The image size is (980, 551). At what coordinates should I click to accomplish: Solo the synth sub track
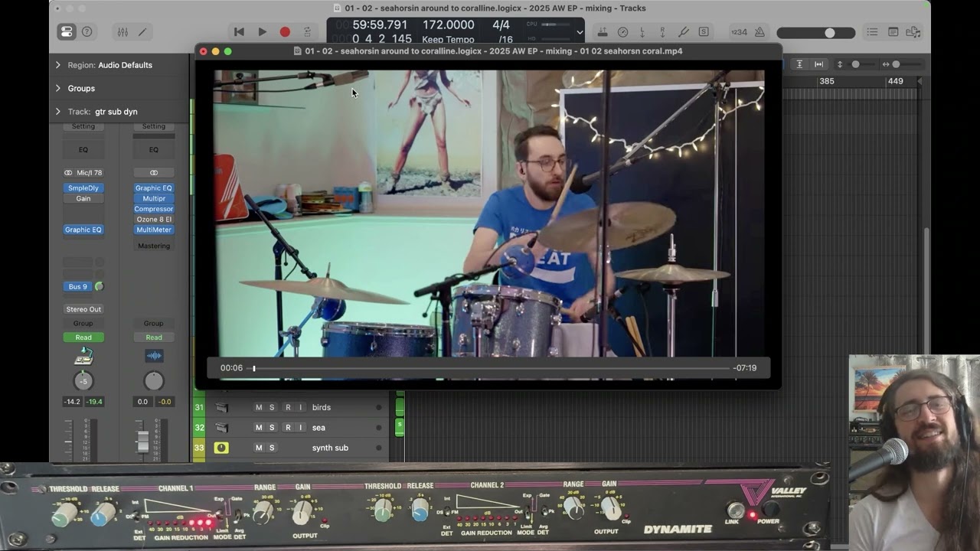click(x=271, y=448)
